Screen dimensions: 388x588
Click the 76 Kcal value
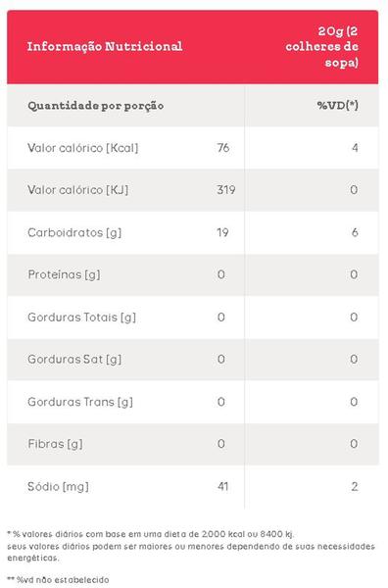click(223, 148)
